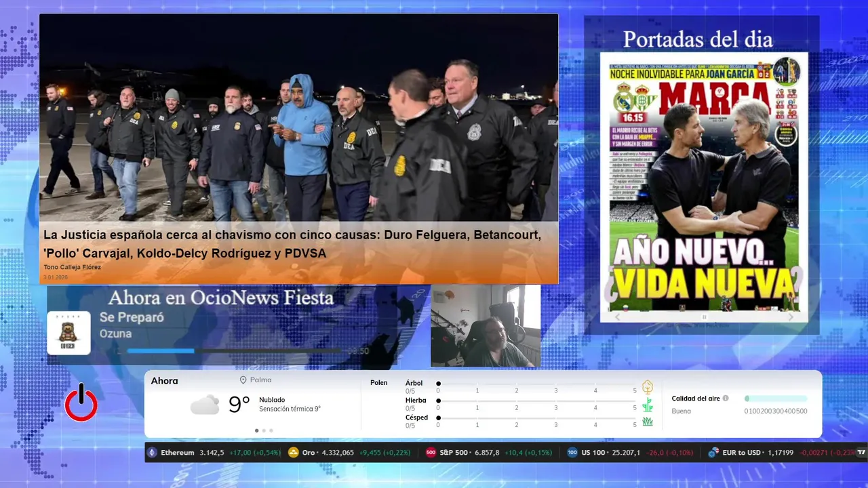
Task: Click the S&P 500 red badge icon
Action: coord(431,452)
